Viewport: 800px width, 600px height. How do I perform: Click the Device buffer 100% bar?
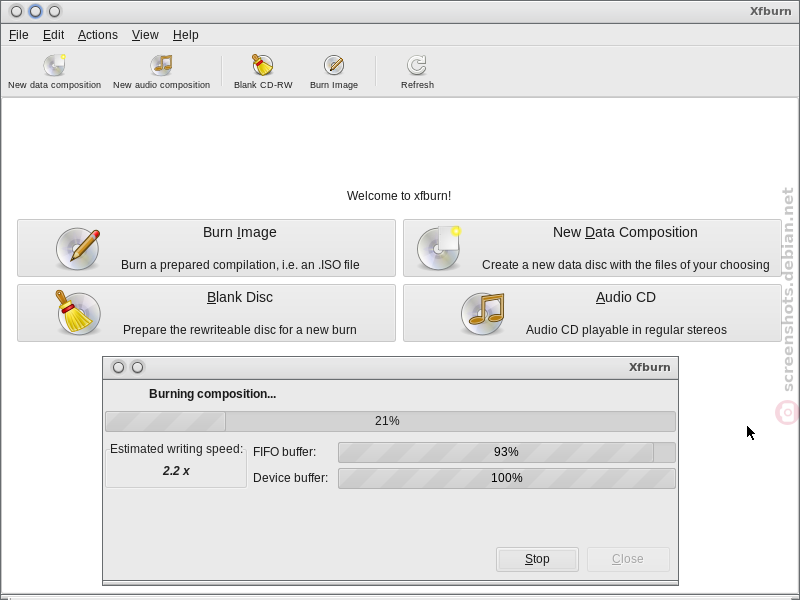pos(507,478)
